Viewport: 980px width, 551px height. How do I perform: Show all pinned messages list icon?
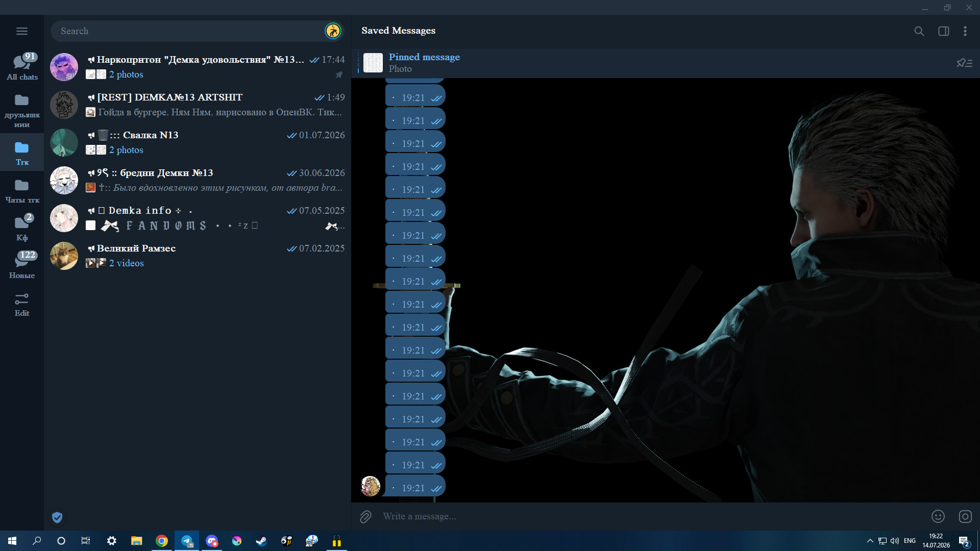(x=964, y=63)
